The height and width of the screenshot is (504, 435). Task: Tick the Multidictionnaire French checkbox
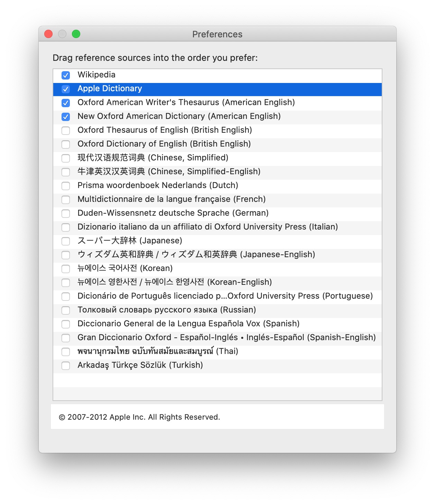click(66, 199)
